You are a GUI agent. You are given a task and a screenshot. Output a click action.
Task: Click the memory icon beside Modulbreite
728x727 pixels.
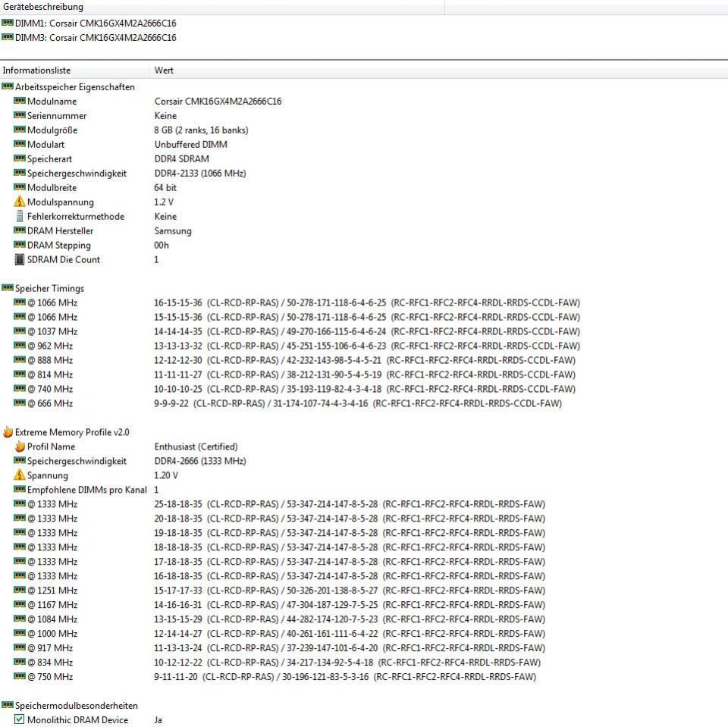[x=20, y=187]
